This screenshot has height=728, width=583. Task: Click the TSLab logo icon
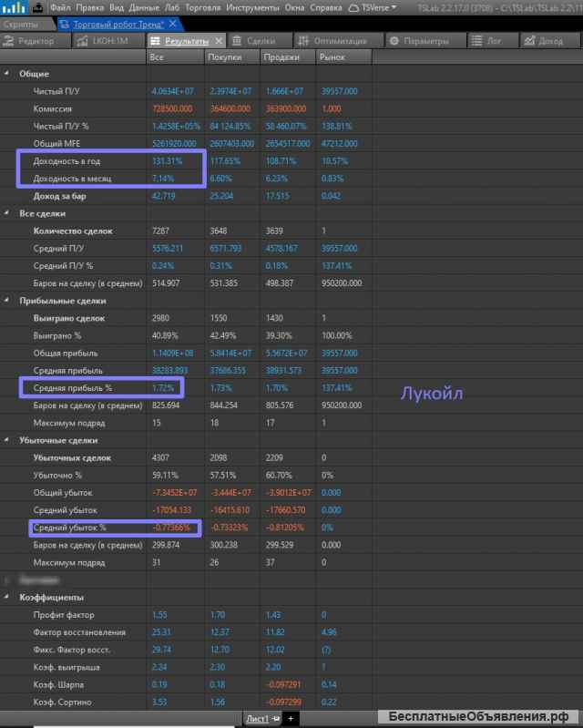(x=14, y=7)
